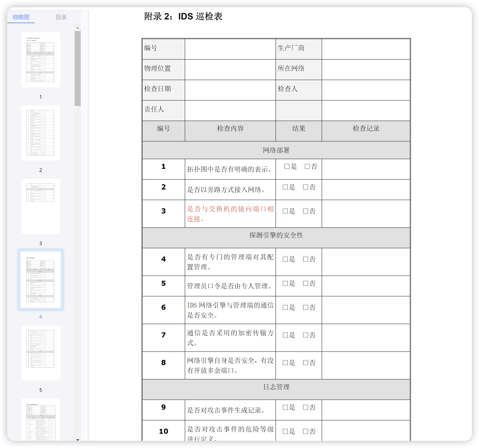Click the empty cell beside 物理位置

point(230,70)
